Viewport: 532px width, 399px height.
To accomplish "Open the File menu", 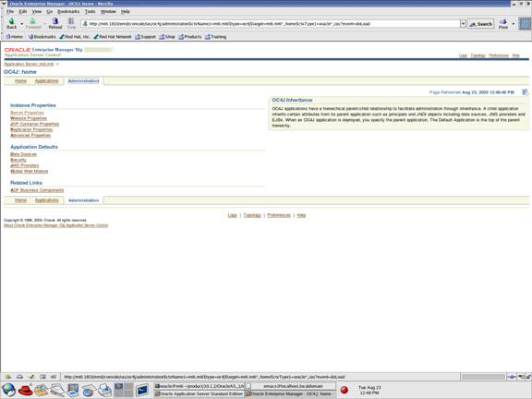I will [x=10, y=11].
